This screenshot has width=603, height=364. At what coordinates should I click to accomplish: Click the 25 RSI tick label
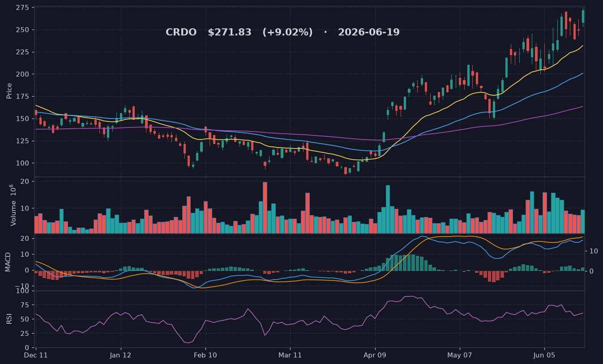pos(26,334)
